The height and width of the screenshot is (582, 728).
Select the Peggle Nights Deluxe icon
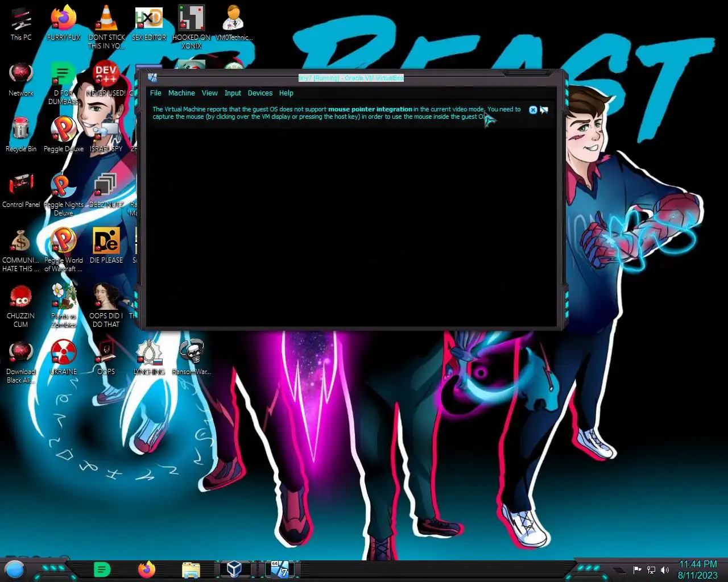pos(64,194)
